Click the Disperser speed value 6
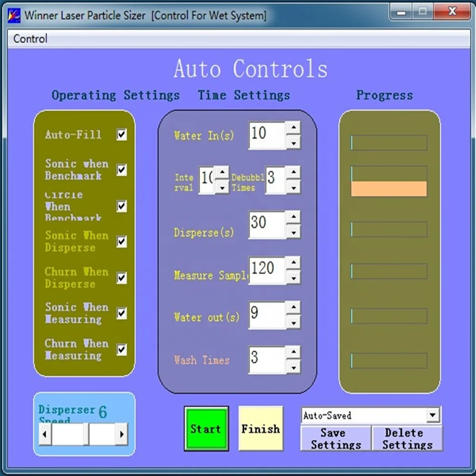476x476 pixels. tap(103, 412)
